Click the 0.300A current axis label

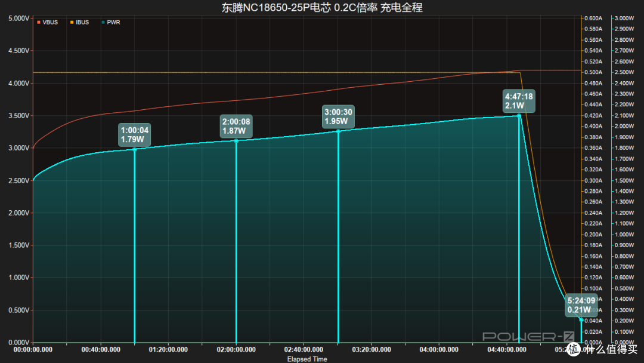(x=593, y=180)
